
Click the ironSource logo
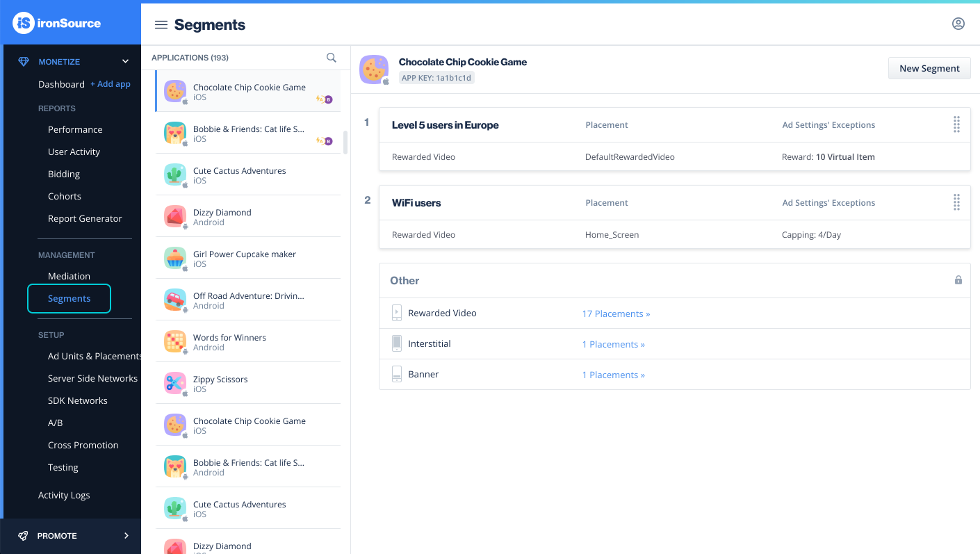click(57, 23)
